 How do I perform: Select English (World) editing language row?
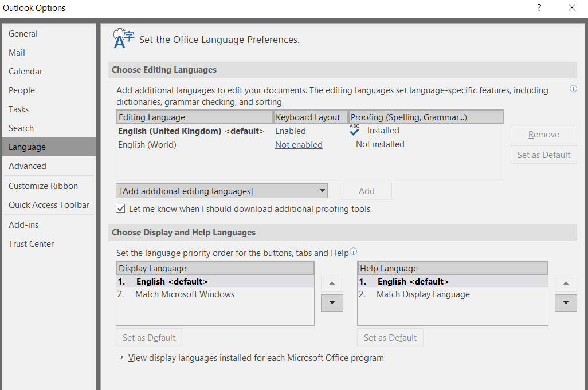tap(147, 145)
